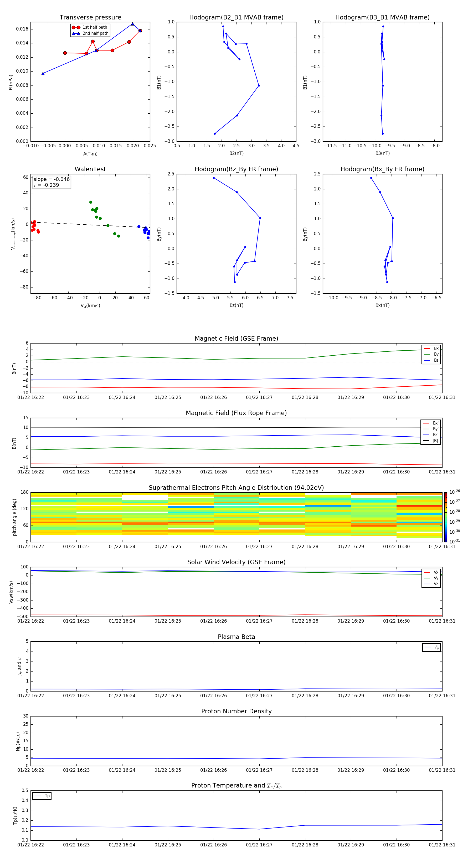473x868 pixels.
Task: Click the pitch angle colorbar
Action: click(x=446, y=517)
